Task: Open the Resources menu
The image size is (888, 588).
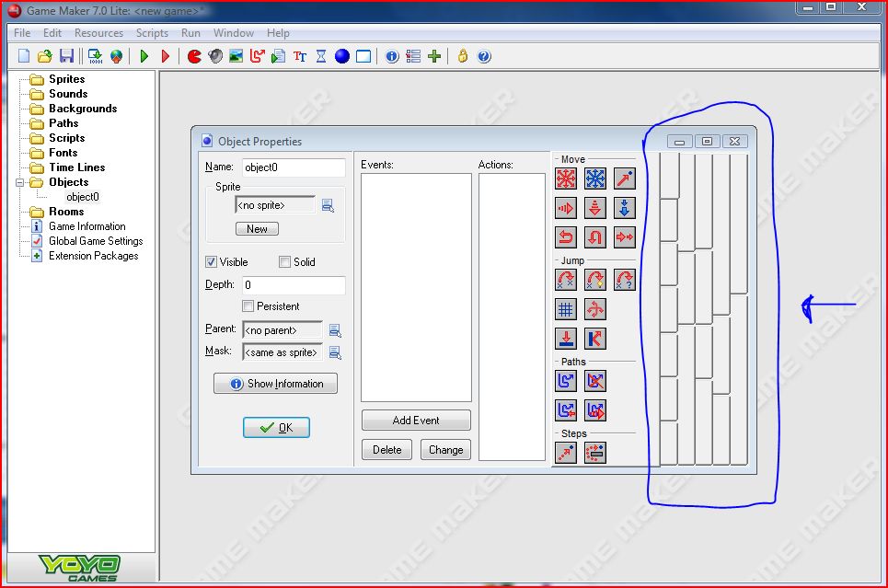Action: tap(98, 33)
